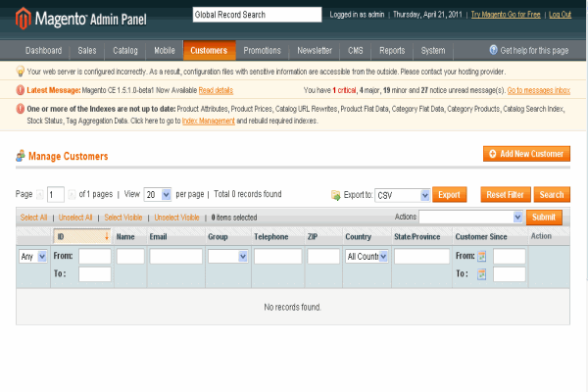588x392 pixels.
Task: Open the Export to CSV dropdown
Action: point(403,195)
